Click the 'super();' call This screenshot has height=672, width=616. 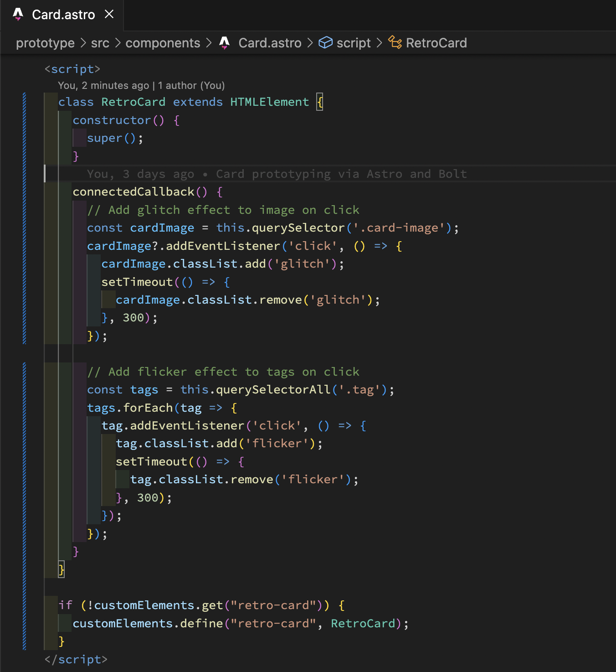115,138
